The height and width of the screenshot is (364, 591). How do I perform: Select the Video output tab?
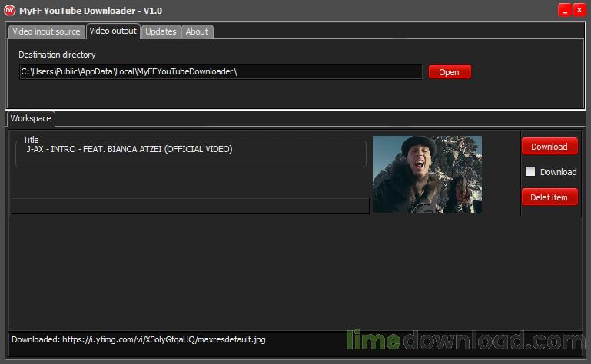pos(113,31)
